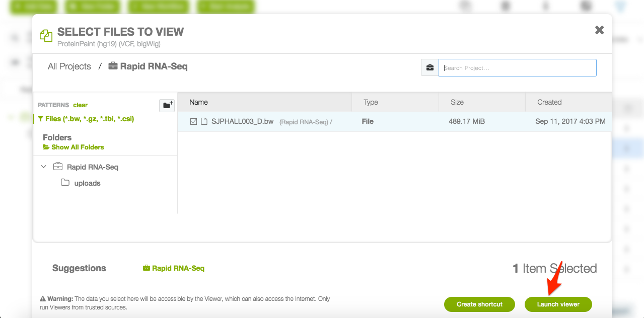Screen dimensions: 644x318
Task: Click Rapid RNA-Seq breadcrumb
Action: (x=148, y=66)
